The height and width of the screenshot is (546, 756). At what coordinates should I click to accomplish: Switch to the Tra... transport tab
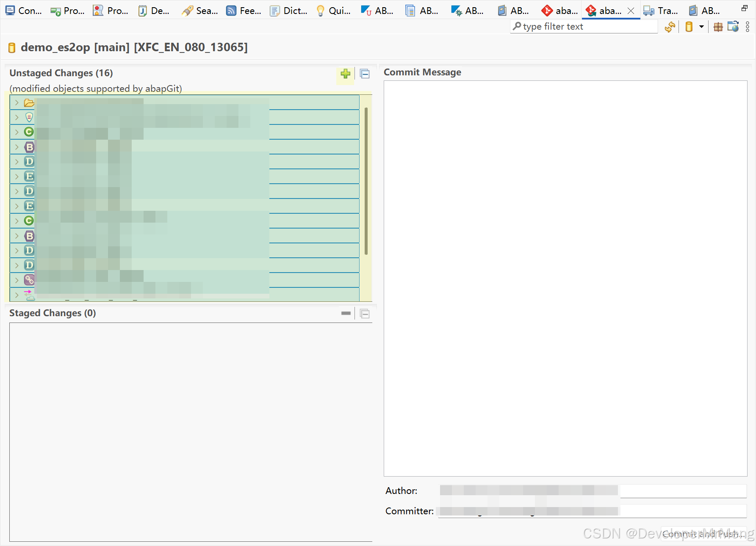coord(661,11)
